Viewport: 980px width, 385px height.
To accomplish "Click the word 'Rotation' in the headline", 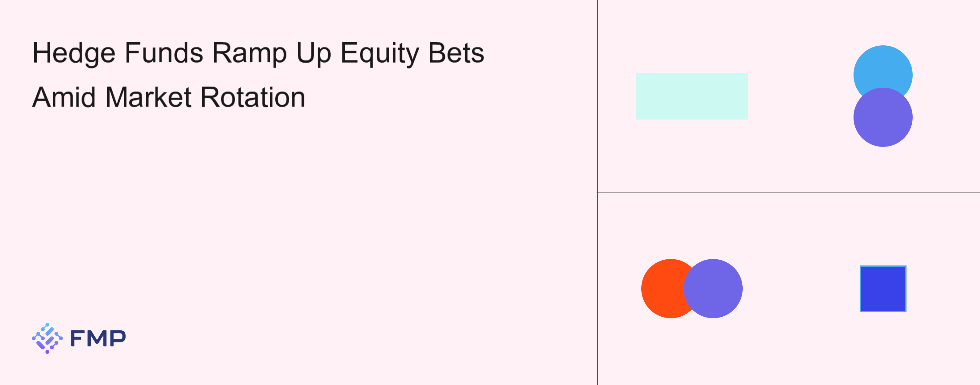I will coord(253,97).
